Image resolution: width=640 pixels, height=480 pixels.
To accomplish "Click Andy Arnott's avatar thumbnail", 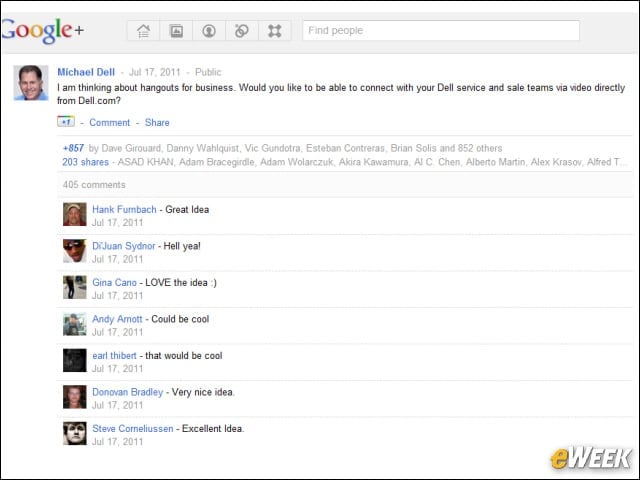I will tap(75, 324).
